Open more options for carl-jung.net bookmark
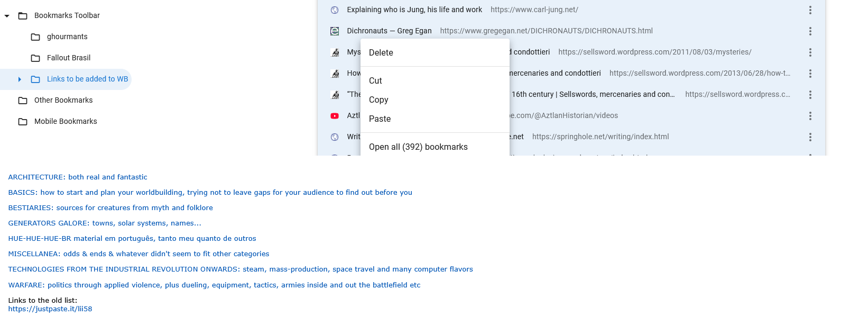868x325 pixels. (x=810, y=10)
